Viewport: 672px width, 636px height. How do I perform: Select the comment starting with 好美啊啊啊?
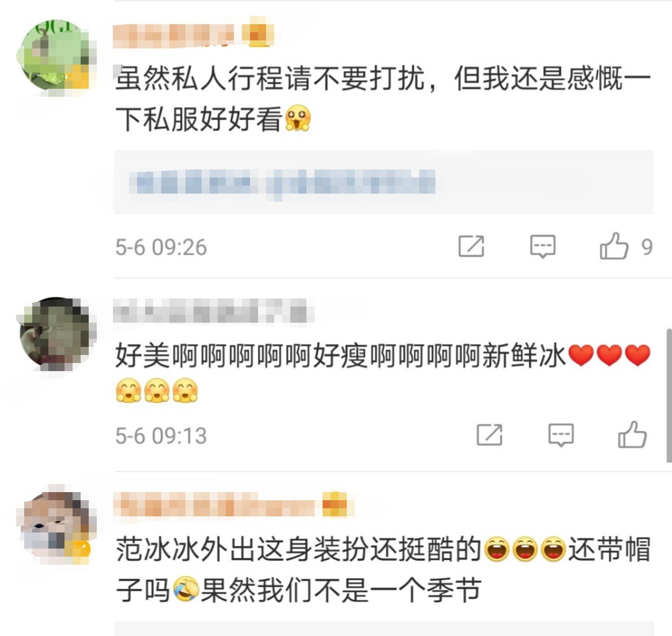(383, 373)
